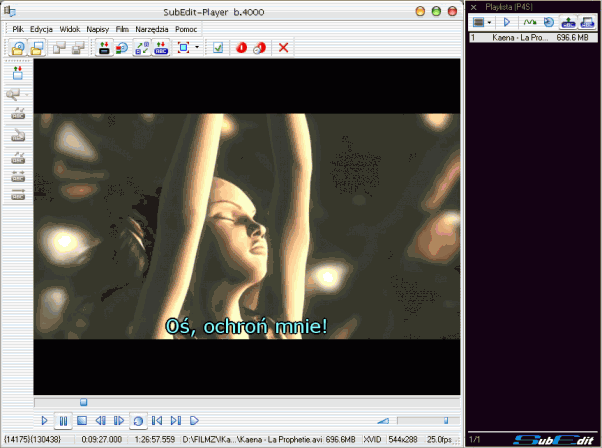Click the Stop button
The height and width of the screenshot is (448, 602).
point(82,421)
